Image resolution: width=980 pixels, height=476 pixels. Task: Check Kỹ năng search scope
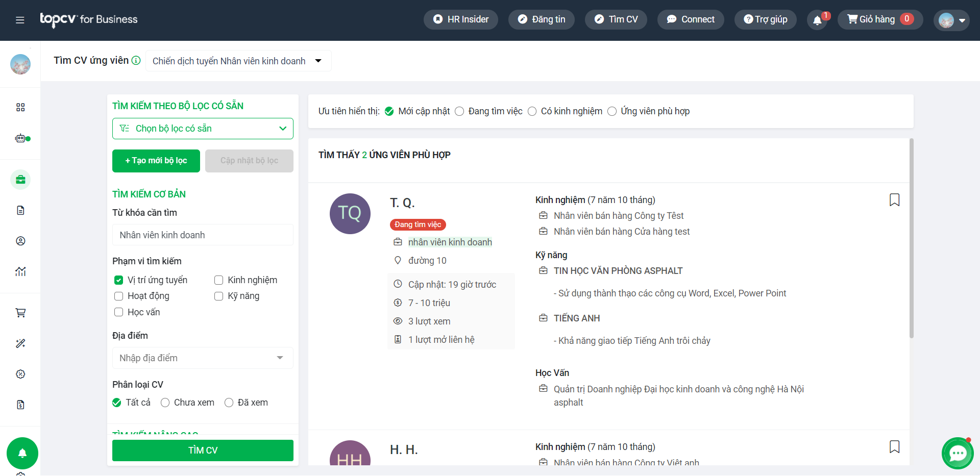pos(218,296)
